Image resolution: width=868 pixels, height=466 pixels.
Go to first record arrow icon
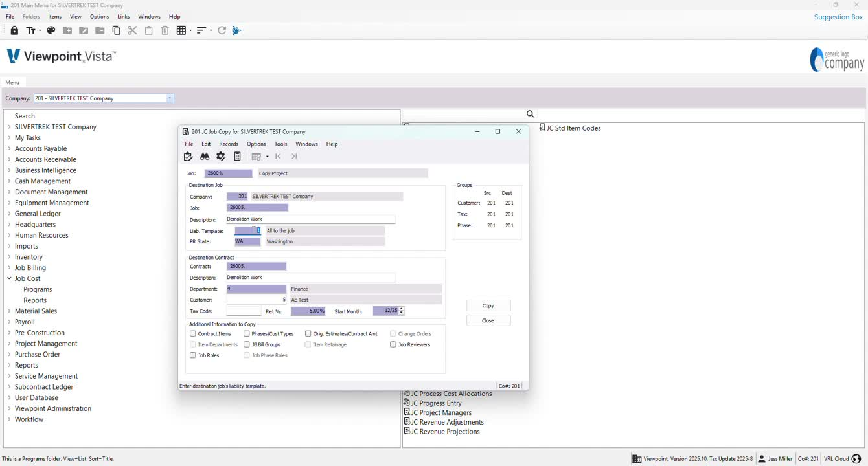(x=278, y=156)
